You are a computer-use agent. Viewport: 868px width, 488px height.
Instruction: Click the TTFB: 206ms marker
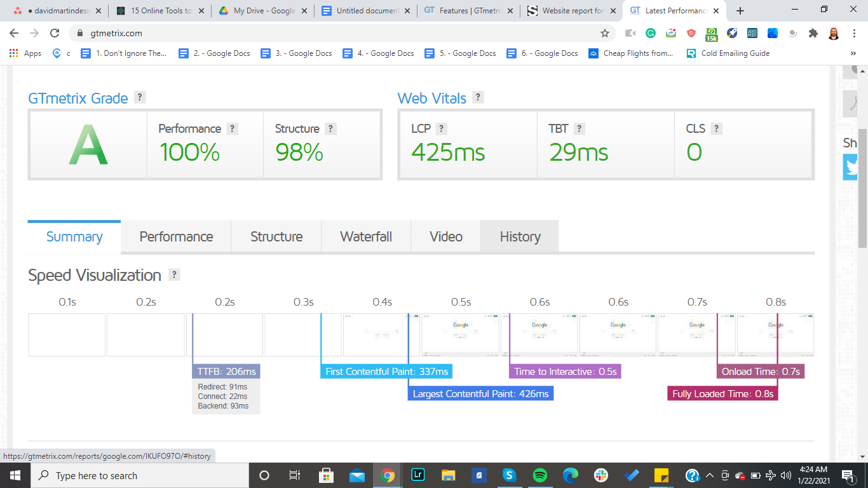pyautogui.click(x=226, y=372)
